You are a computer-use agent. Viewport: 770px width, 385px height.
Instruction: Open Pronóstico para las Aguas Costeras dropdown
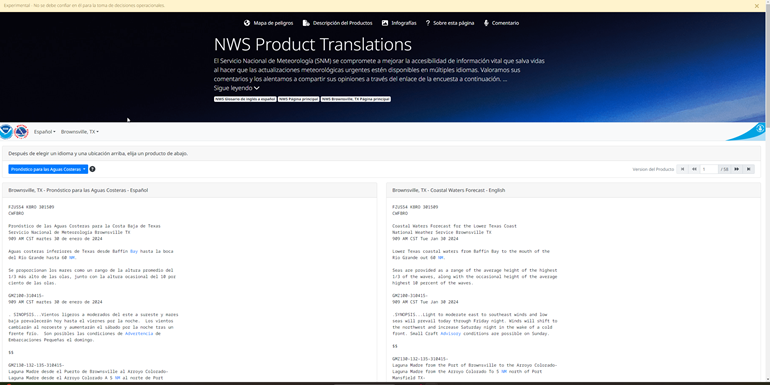(48, 169)
